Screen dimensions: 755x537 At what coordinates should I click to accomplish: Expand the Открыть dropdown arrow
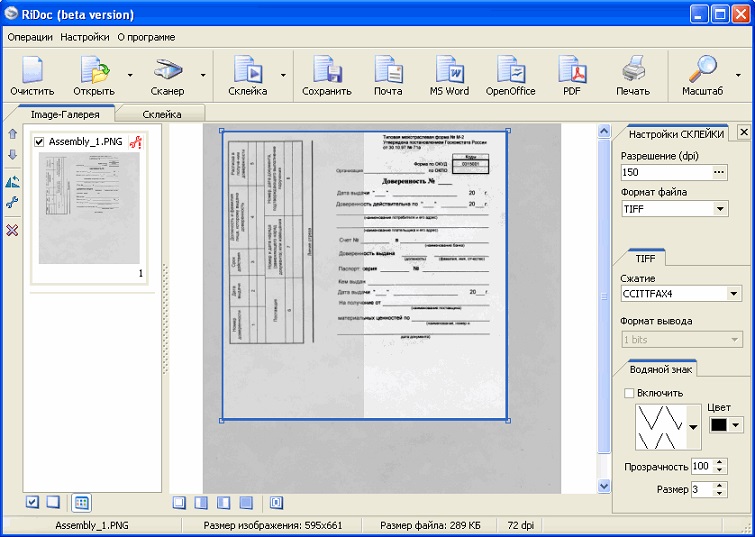pos(130,75)
